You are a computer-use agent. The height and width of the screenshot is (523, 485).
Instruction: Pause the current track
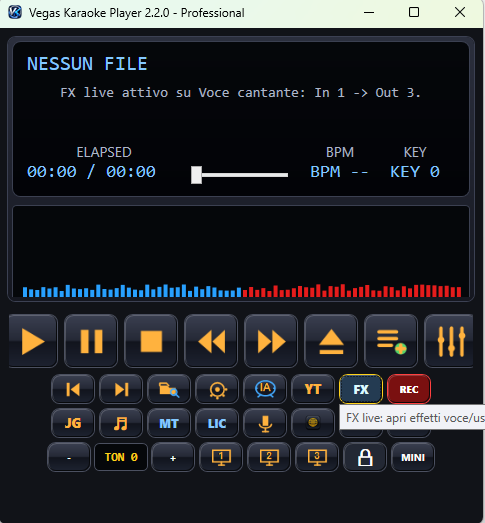pos(91,341)
